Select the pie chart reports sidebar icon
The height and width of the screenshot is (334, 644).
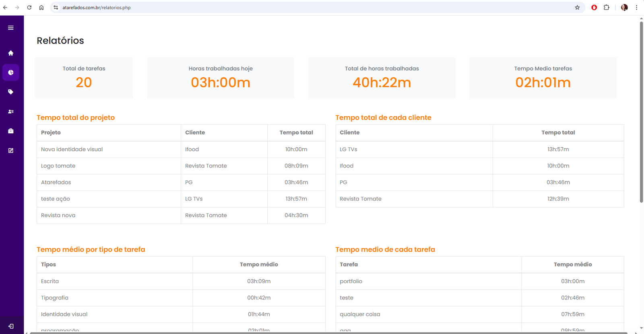(x=11, y=72)
